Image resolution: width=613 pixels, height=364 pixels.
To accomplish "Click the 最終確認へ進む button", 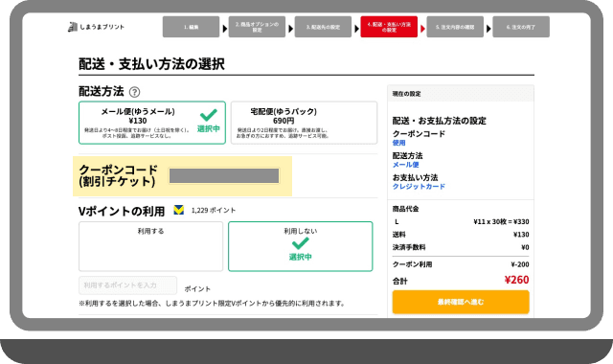I will (461, 302).
